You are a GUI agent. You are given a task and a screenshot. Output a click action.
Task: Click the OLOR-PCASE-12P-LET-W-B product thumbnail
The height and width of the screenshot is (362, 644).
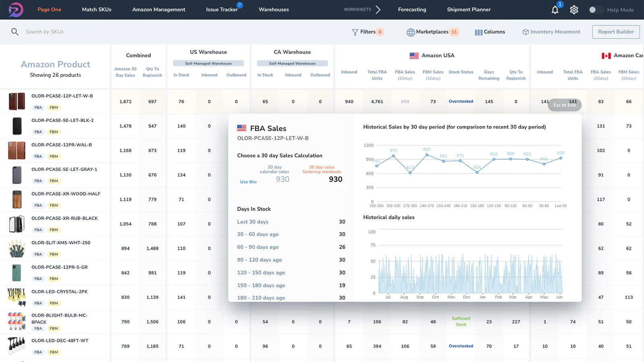tap(16, 101)
